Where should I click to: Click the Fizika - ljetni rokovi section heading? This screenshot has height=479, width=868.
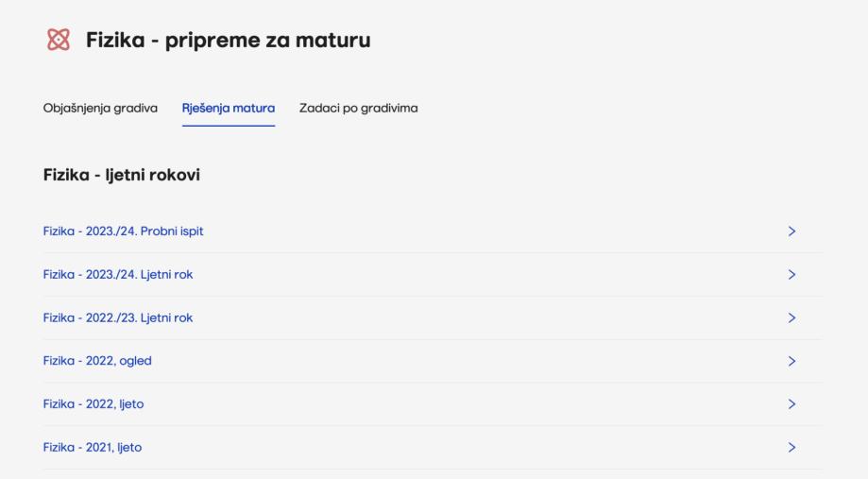click(122, 175)
